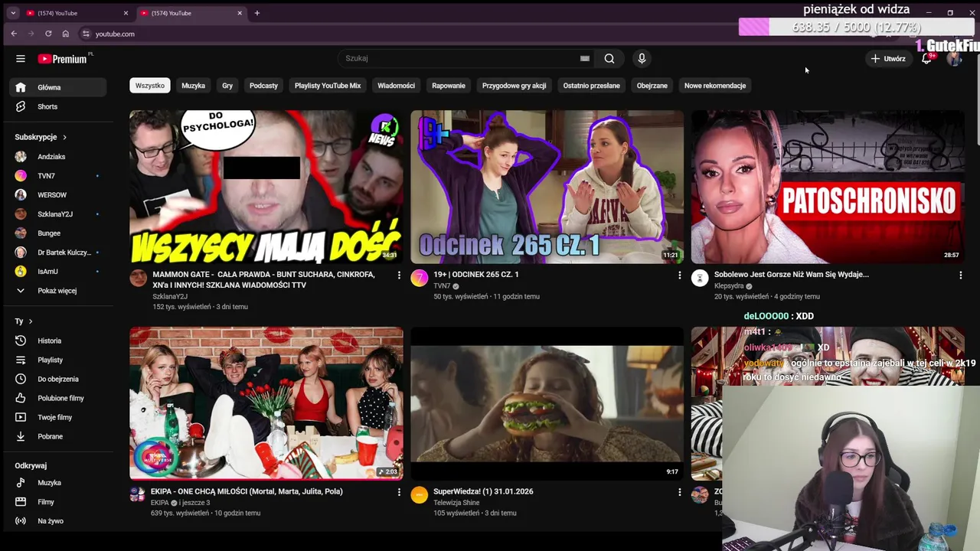Open the hamburger guide menu
This screenshot has height=551, width=980.
(x=21, y=59)
